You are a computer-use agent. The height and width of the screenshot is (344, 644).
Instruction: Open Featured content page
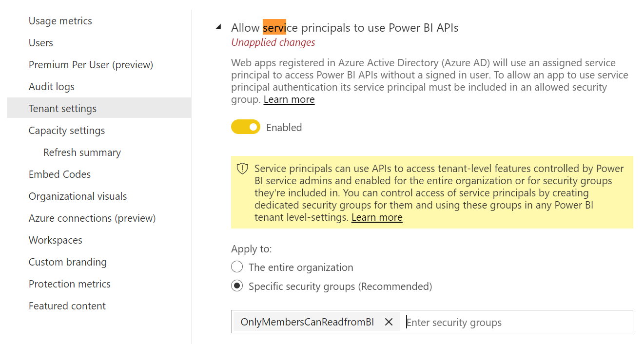point(67,306)
